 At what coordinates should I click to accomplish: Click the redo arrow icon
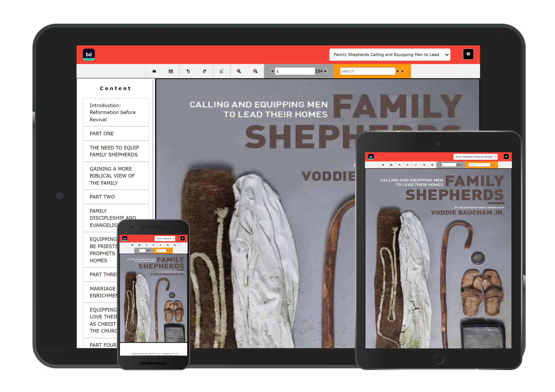pyautogui.click(x=204, y=71)
